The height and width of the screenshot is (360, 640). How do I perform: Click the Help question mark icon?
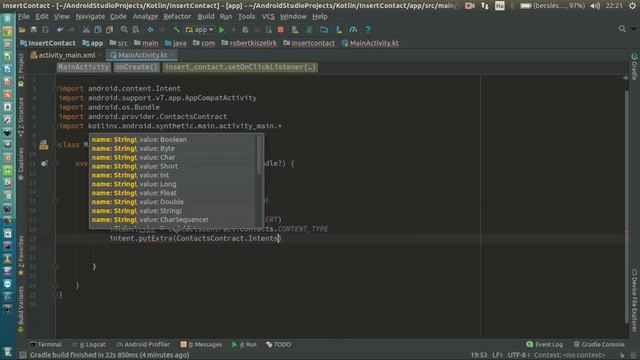pos(368,30)
